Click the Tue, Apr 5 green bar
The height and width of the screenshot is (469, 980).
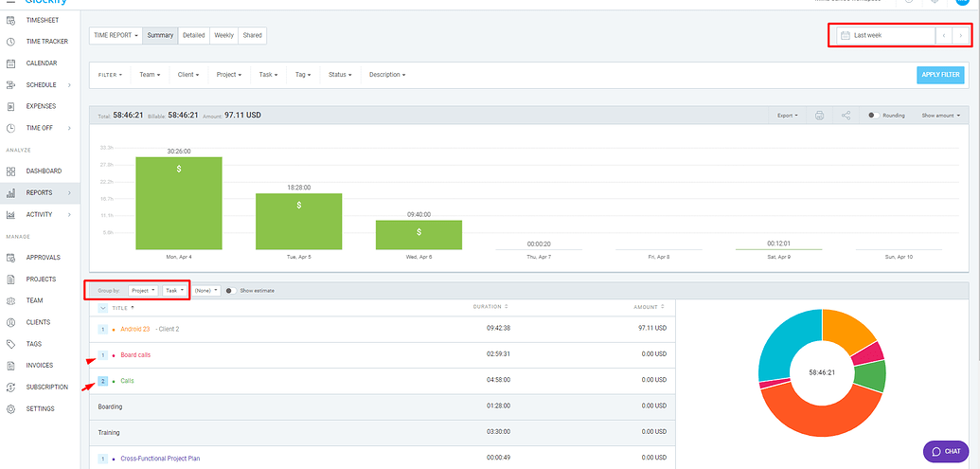tap(299, 222)
